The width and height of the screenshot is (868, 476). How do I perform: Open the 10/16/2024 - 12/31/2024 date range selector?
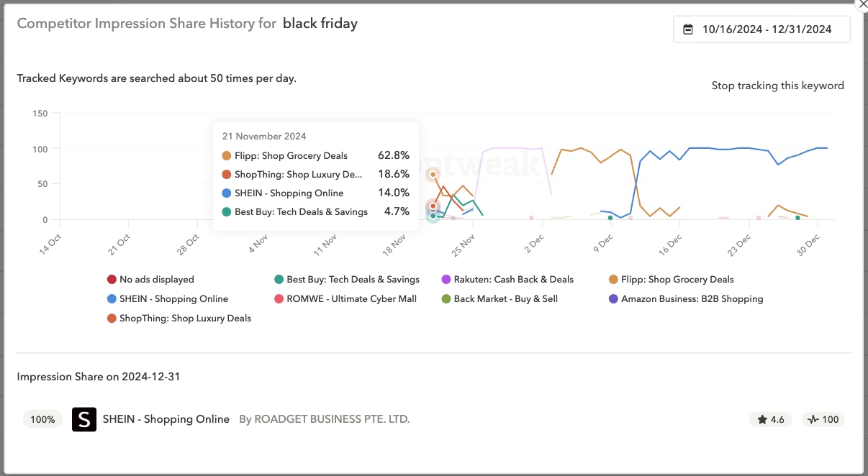click(x=761, y=29)
